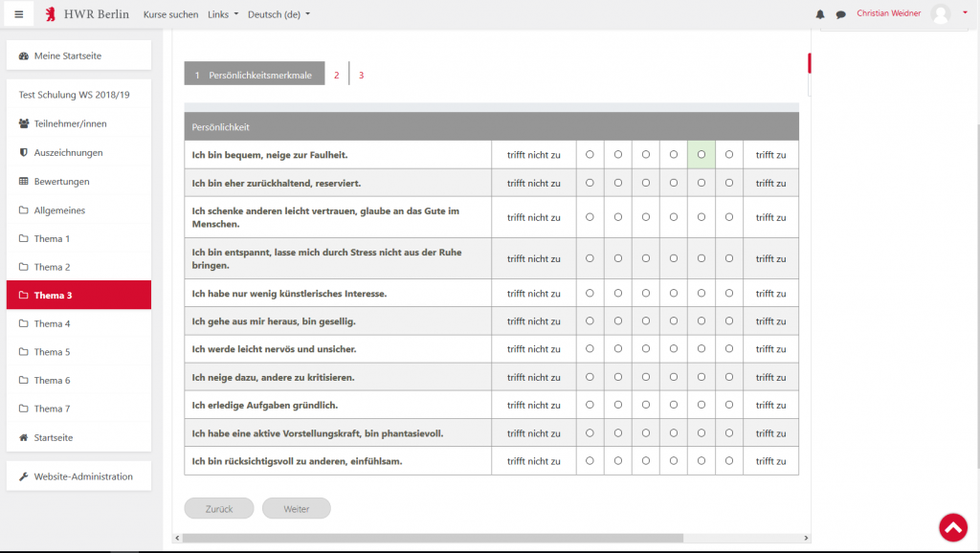Open the Deutsch (de) language dropdown

point(278,14)
